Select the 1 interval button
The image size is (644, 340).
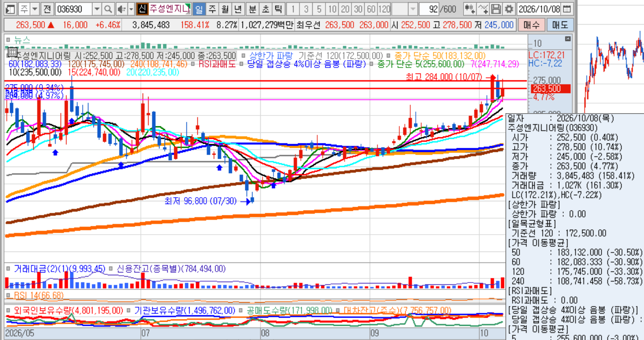tap(294, 9)
